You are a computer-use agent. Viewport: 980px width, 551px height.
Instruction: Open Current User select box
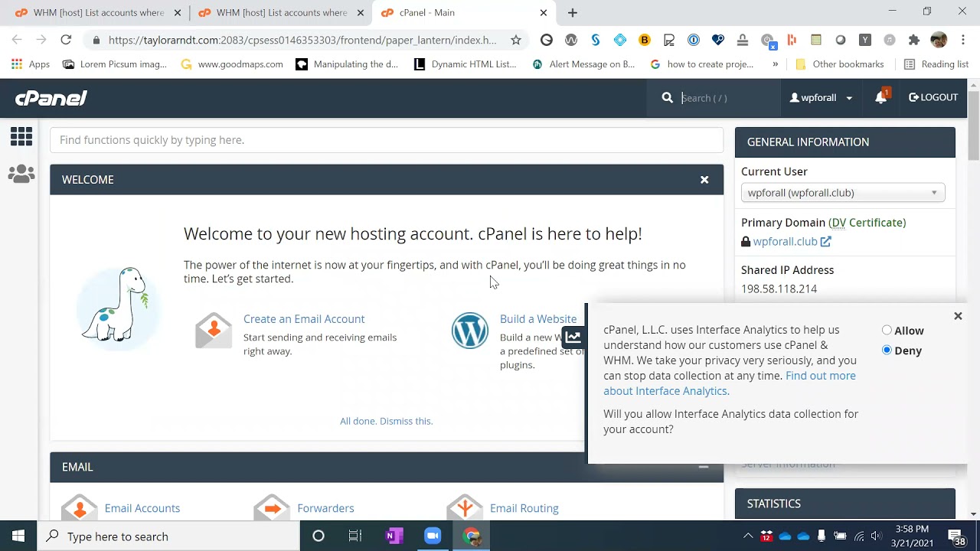tap(843, 193)
